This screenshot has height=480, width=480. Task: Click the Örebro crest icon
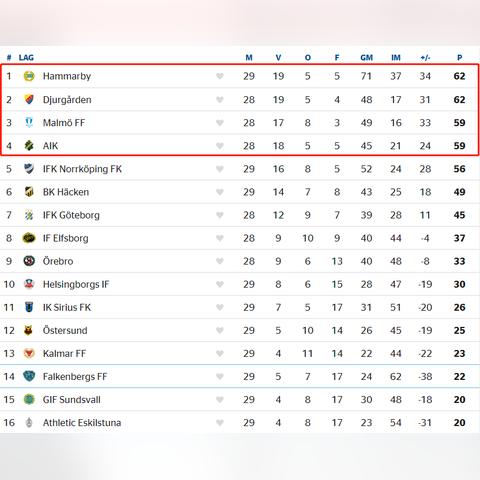click(x=29, y=261)
